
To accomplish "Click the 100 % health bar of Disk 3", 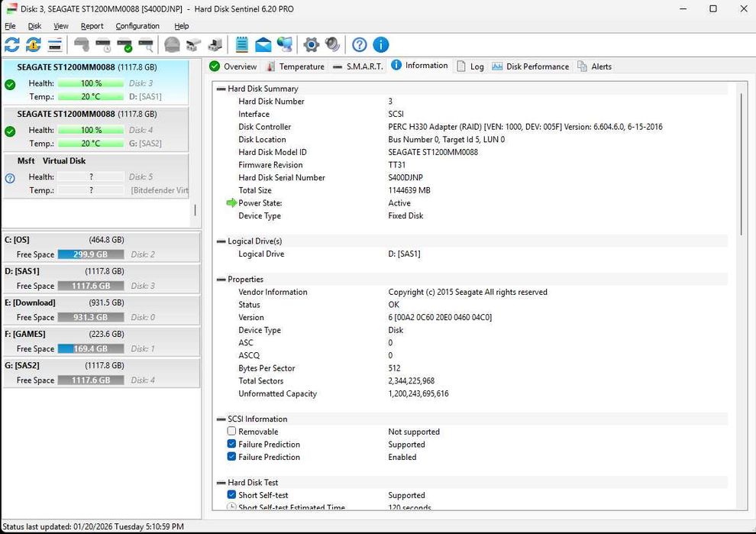I will coord(91,83).
